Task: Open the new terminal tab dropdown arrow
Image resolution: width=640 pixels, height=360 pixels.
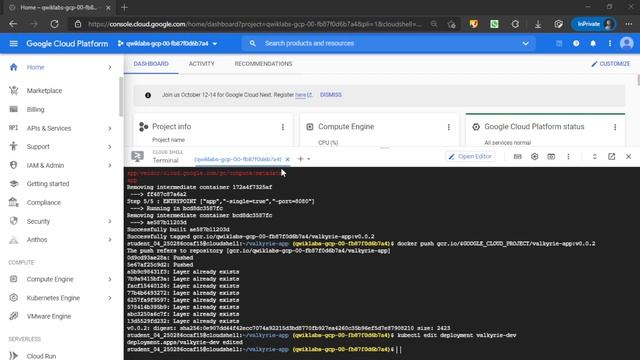Action: point(309,159)
